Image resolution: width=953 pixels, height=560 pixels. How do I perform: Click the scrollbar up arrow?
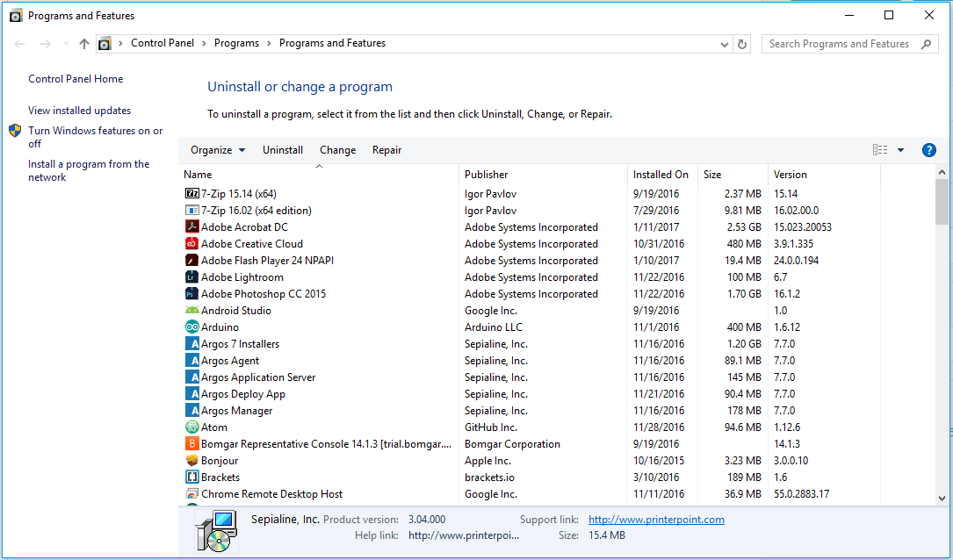click(942, 173)
